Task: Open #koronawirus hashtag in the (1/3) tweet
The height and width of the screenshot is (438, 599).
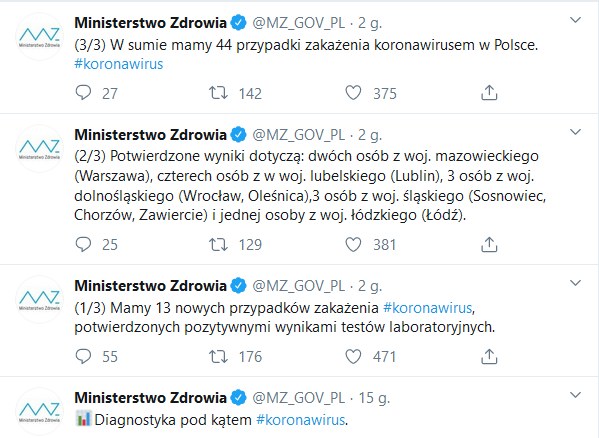Action: tap(428, 307)
